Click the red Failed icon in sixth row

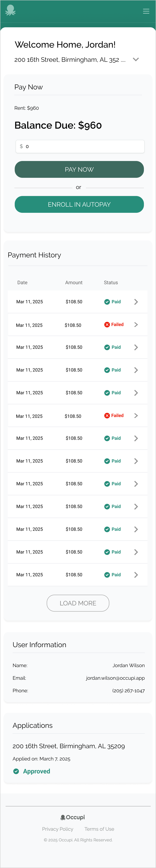click(x=107, y=415)
